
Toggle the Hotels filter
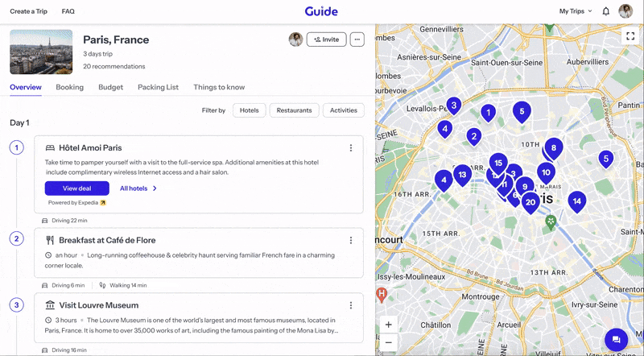tap(249, 110)
